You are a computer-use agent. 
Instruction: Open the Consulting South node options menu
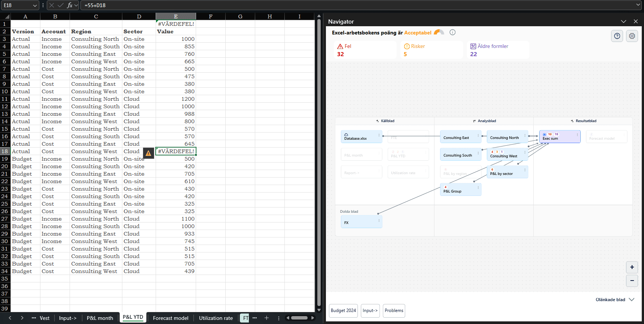point(478,153)
